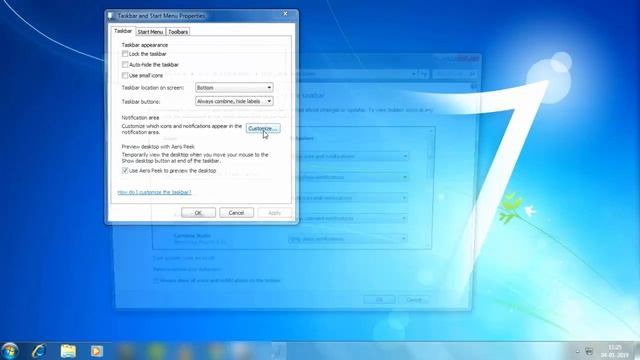Click the Notification area heading text
640x360 pixels.
140,118
